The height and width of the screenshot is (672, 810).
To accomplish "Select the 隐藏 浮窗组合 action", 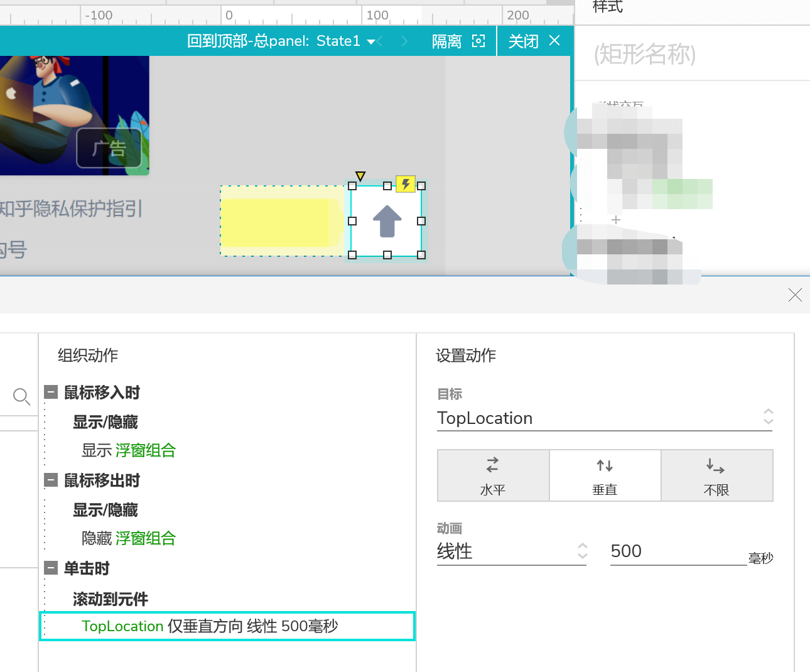I will (x=129, y=538).
